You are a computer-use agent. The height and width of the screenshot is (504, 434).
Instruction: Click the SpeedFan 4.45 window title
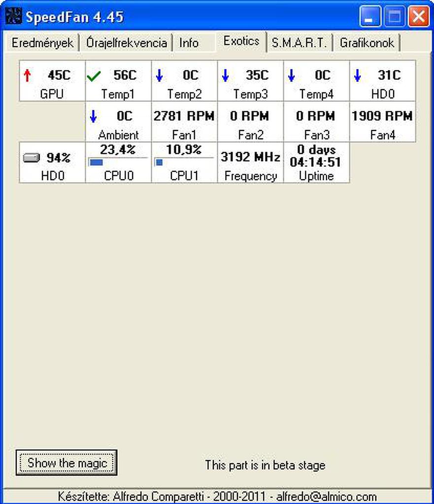click(x=75, y=17)
